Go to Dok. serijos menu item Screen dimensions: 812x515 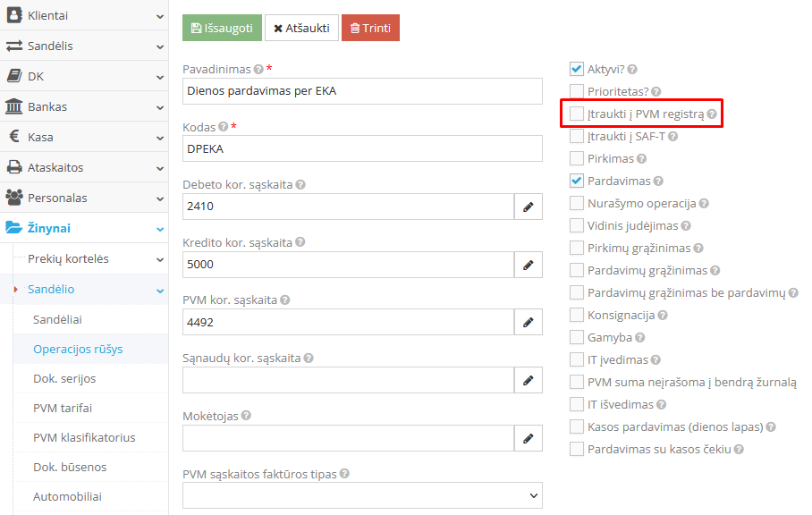pos(64,378)
